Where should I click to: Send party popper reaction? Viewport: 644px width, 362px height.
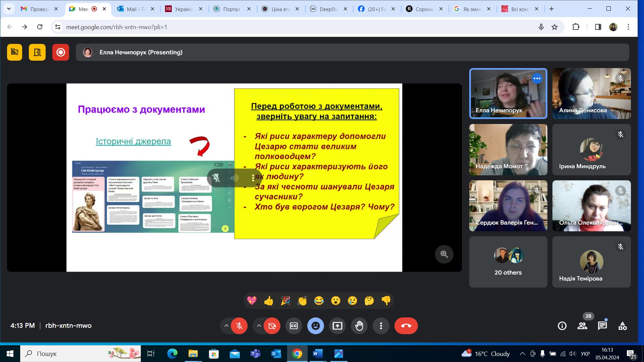point(285,301)
